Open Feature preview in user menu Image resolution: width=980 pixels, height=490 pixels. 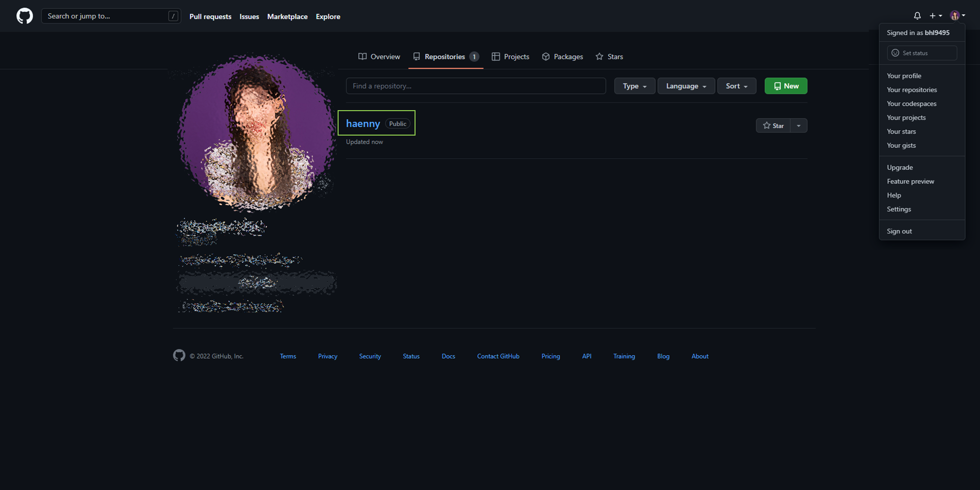[x=910, y=181]
